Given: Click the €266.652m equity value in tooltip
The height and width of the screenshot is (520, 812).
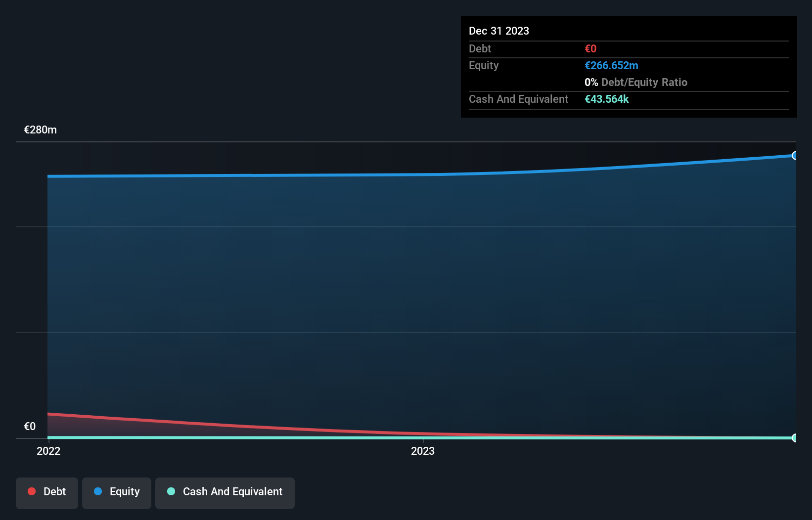Looking at the screenshot, I should (x=611, y=66).
